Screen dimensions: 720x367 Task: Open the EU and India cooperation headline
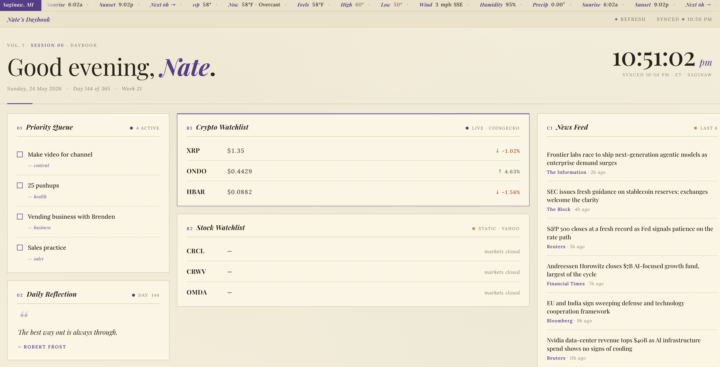pos(615,307)
